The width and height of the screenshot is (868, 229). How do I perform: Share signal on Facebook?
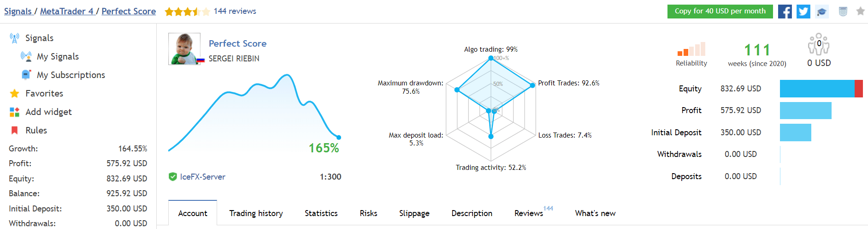point(785,12)
